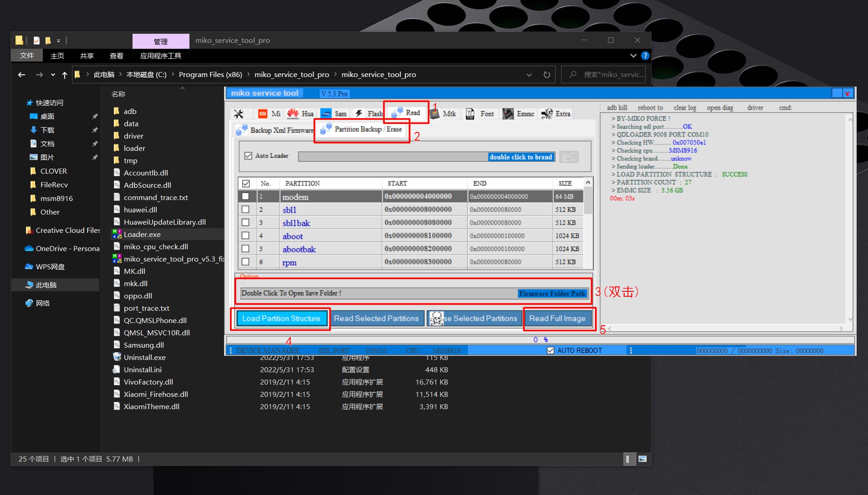The width and height of the screenshot is (868, 495).
Task: Select the Mtk chipset tab
Action: tap(443, 114)
